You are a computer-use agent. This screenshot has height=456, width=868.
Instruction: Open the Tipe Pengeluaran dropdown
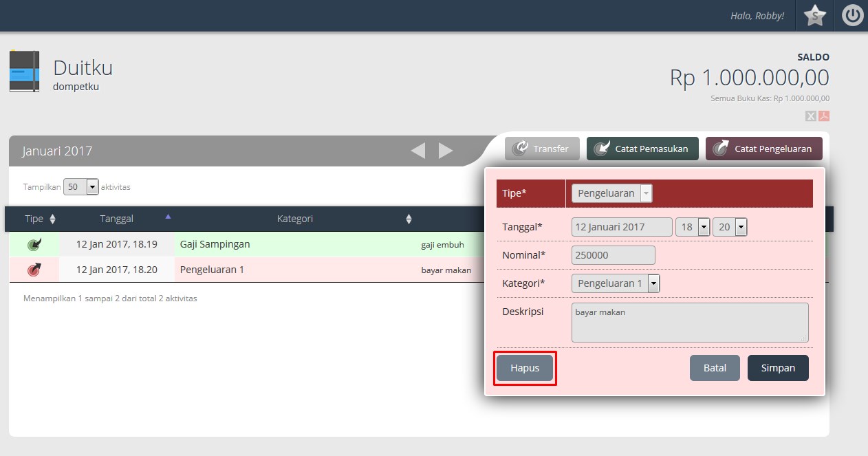click(x=611, y=193)
